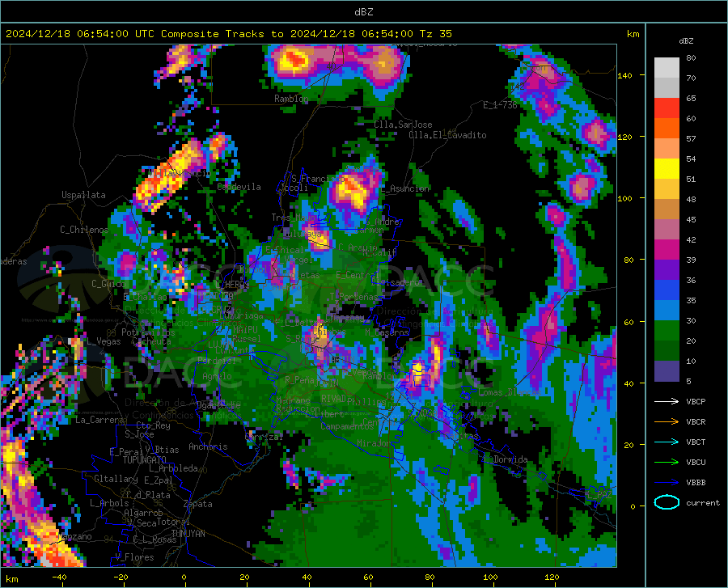Click the 'C_Chilenos' map label
Screen dimensions: 728x588
click(84, 230)
